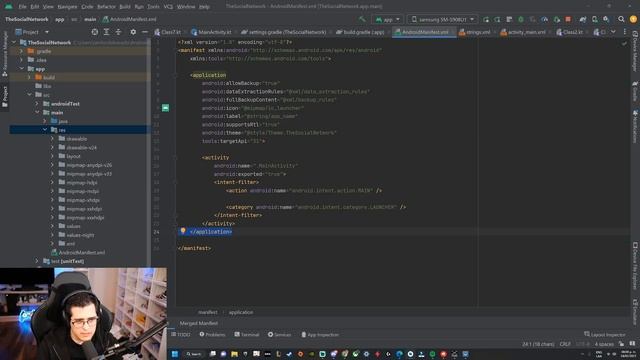
Task: Click the Sync Project with Gradle icon
Action: (x=583, y=19)
